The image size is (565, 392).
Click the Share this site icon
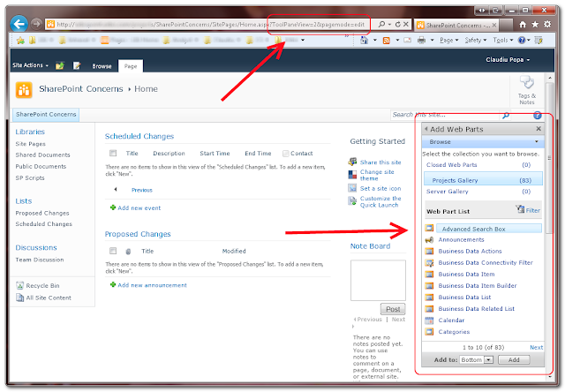click(352, 162)
